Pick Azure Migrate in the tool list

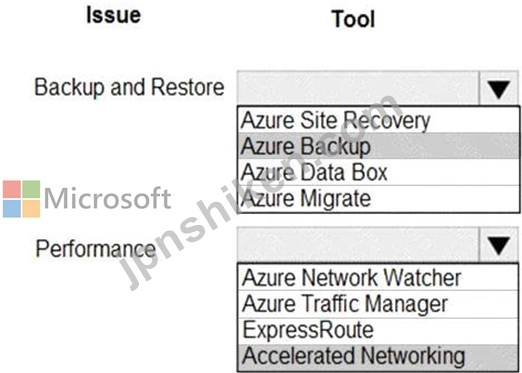pos(379,199)
